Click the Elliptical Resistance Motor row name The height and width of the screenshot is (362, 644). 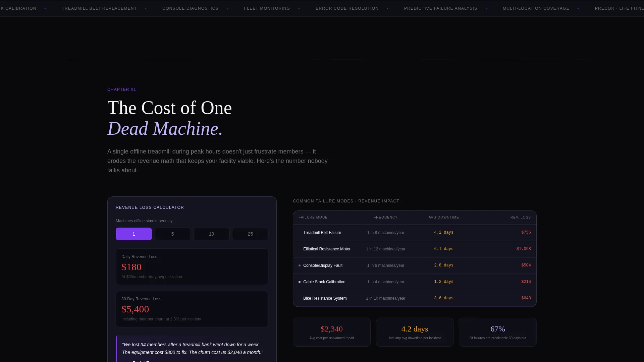327,249
